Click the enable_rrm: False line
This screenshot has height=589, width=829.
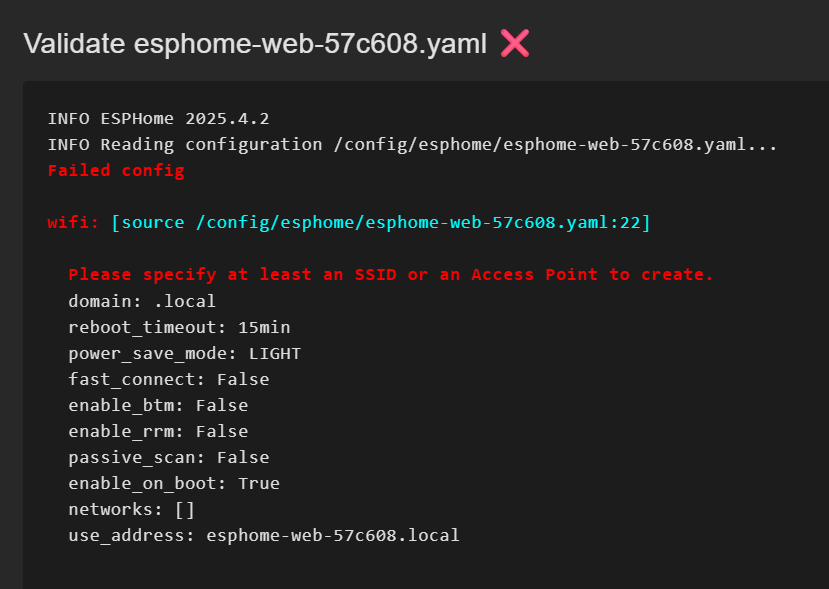click(x=158, y=431)
